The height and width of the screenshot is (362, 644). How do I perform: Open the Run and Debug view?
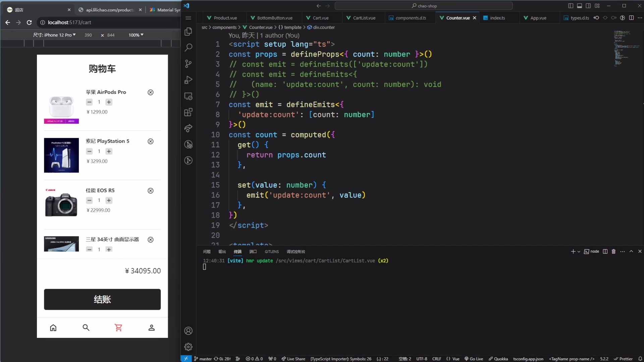[188, 80]
